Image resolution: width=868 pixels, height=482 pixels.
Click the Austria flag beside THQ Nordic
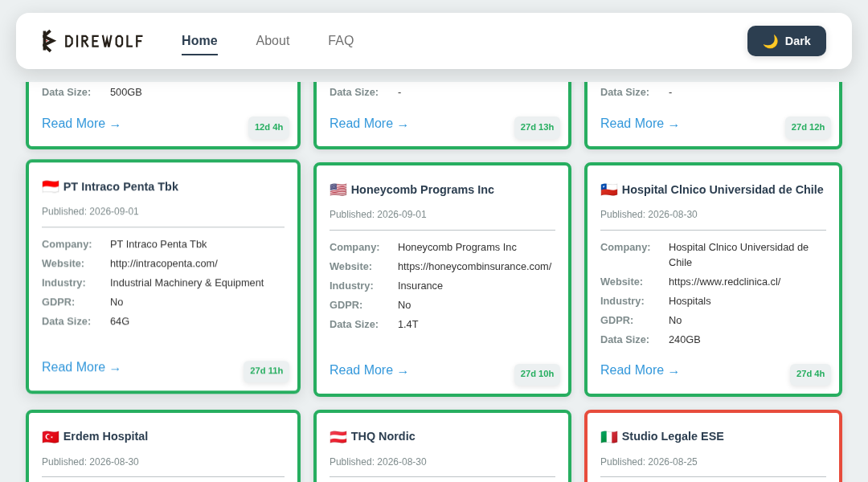pyautogui.click(x=338, y=437)
